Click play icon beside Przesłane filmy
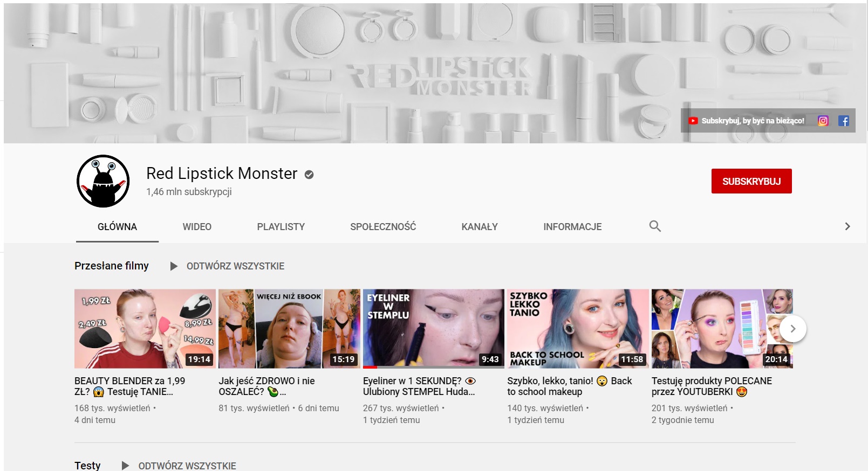Image resolution: width=868 pixels, height=471 pixels. [x=174, y=266]
